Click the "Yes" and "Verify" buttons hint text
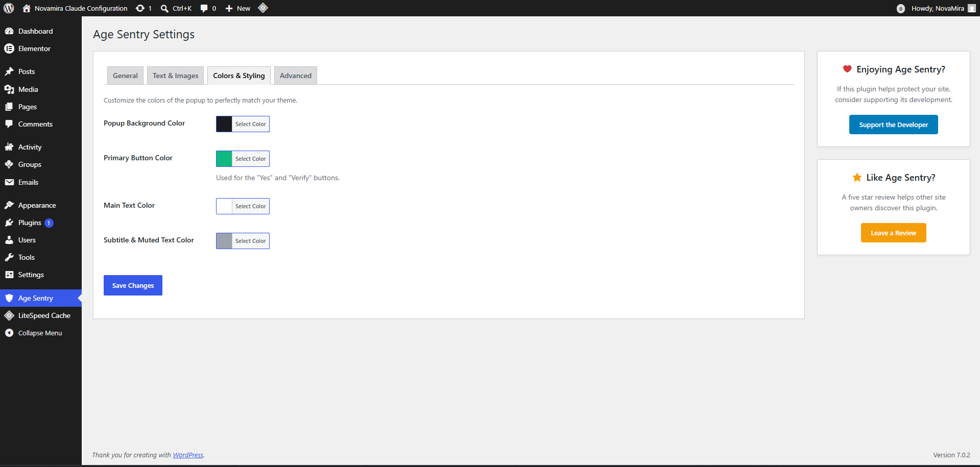The image size is (980, 467). click(x=278, y=178)
